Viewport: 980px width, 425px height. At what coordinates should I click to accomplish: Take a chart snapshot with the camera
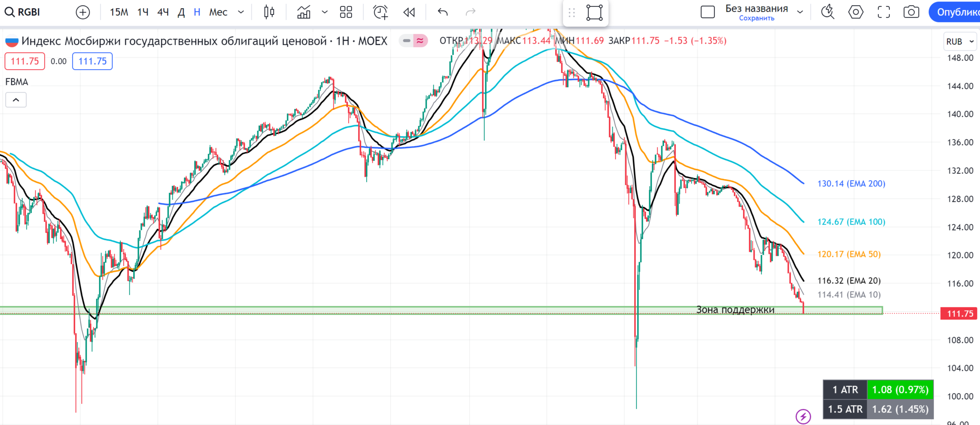pyautogui.click(x=911, y=12)
